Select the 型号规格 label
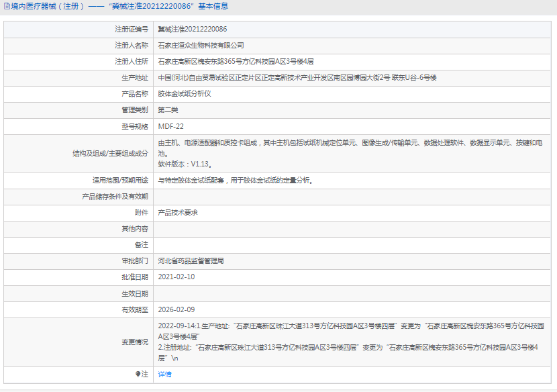This screenshot has width=557, height=392. (x=135, y=126)
